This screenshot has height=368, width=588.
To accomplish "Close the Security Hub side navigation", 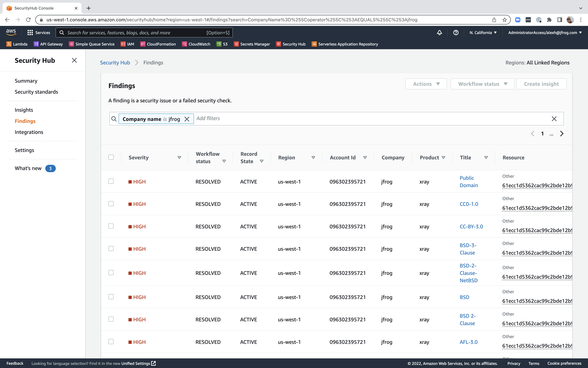I will click(74, 60).
